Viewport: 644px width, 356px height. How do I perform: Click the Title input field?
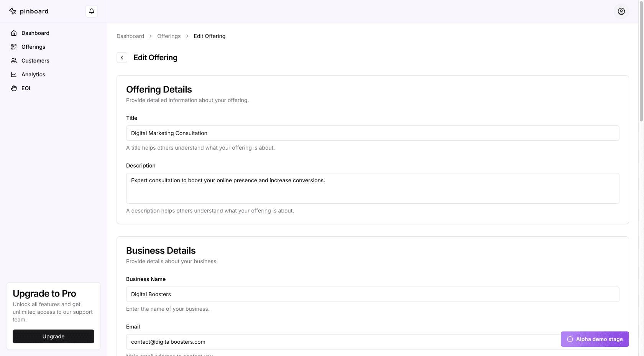373,133
